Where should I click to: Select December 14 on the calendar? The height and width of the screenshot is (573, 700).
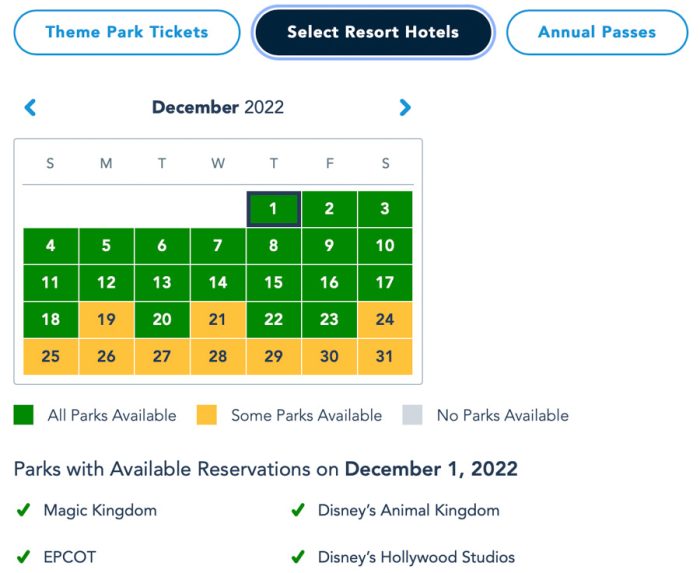point(218,283)
